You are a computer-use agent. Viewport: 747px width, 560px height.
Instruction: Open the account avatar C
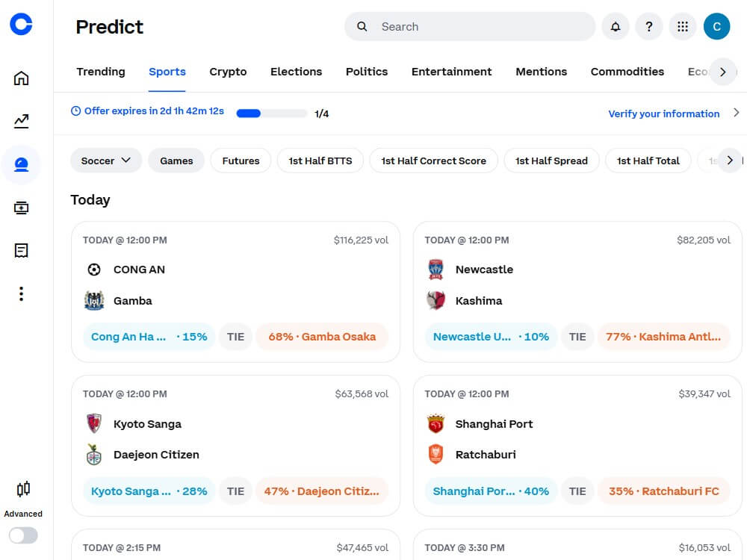(716, 27)
